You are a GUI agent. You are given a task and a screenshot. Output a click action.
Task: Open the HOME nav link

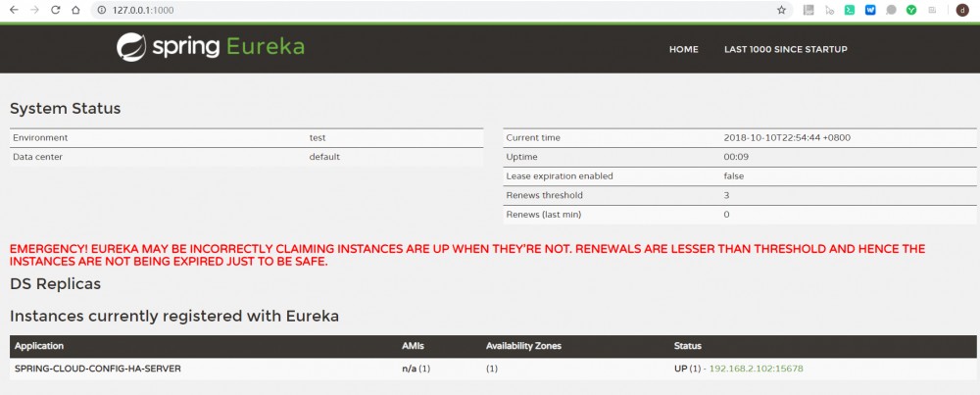coord(684,49)
